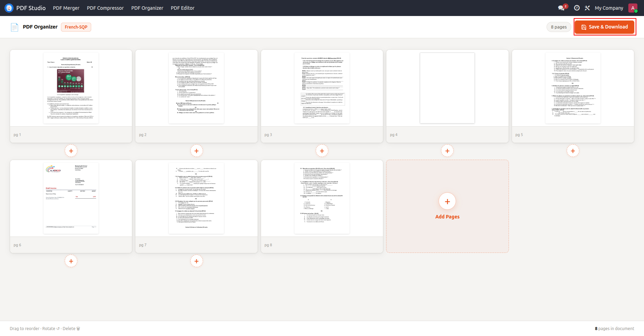Click the 8 pages in document status text
Image resolution: width=644 pixels, height=336 pixels.
coord(614,328)
